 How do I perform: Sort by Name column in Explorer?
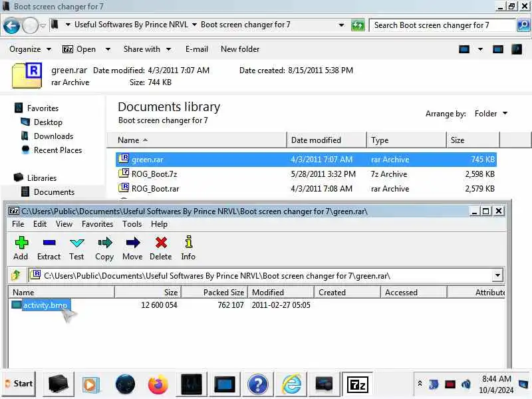197,140
